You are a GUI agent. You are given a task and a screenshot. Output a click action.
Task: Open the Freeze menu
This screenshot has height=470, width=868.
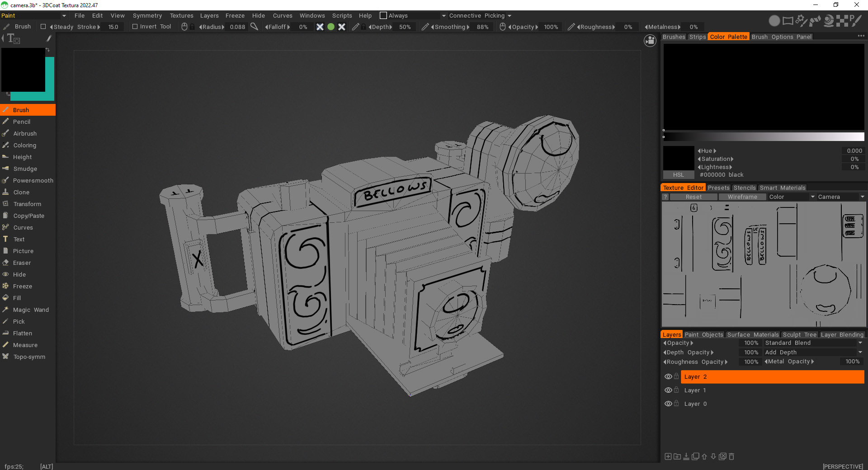[235, 15]
